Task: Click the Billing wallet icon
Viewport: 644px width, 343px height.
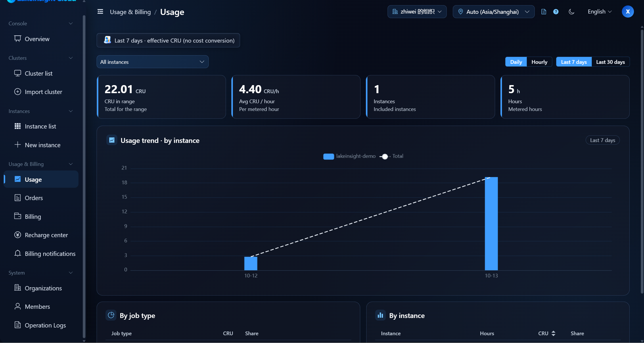Action: (18, 216)
